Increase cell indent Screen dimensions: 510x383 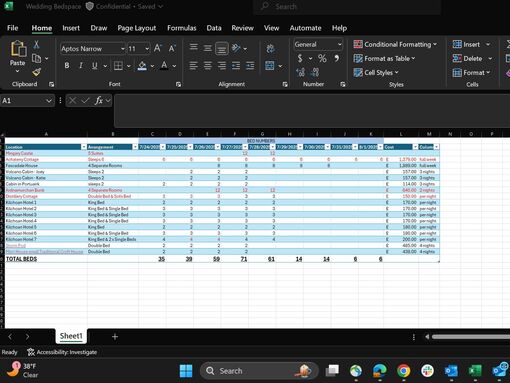coord(250,65)
